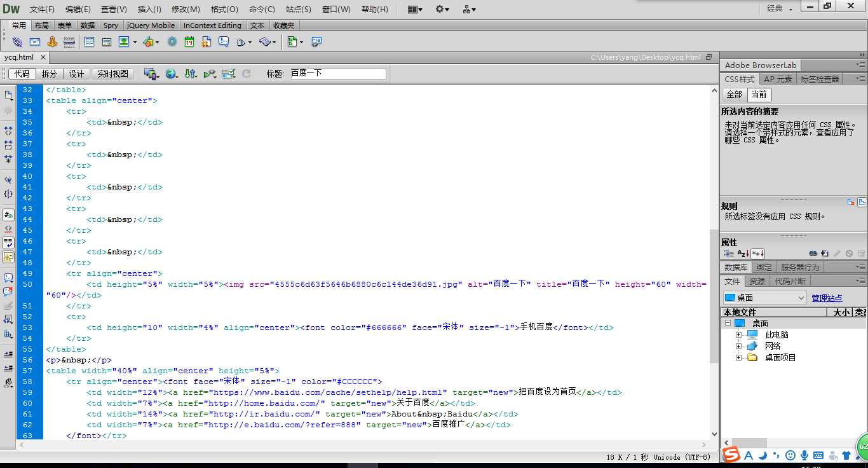868x468 pixels.
Task: Open the tag chooser icon
Action: coord(316,42)
